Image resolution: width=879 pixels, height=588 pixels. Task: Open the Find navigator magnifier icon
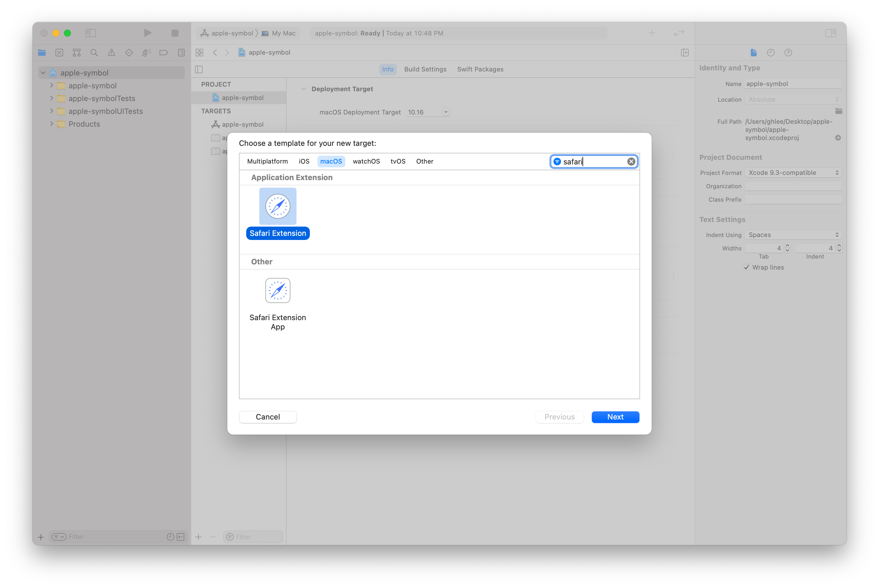pos(94,53)
